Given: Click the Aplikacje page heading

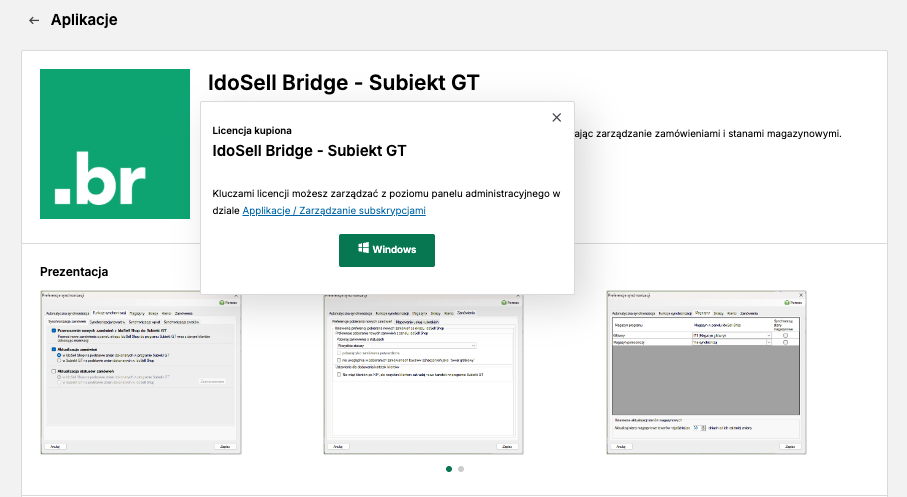Looking at the screenshot, I should 84,20.
